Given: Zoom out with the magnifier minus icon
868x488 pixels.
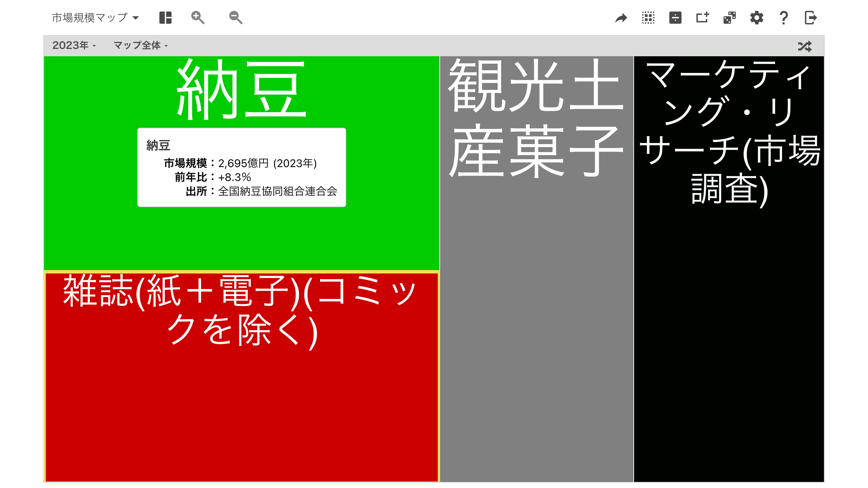Looking at the screenshot, I should (236, 18).
